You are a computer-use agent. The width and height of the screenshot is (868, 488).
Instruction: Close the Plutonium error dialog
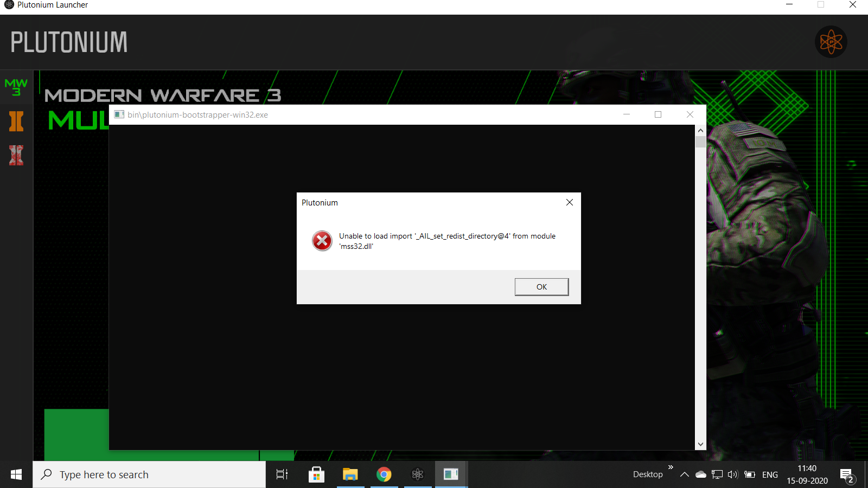(569, 202)
